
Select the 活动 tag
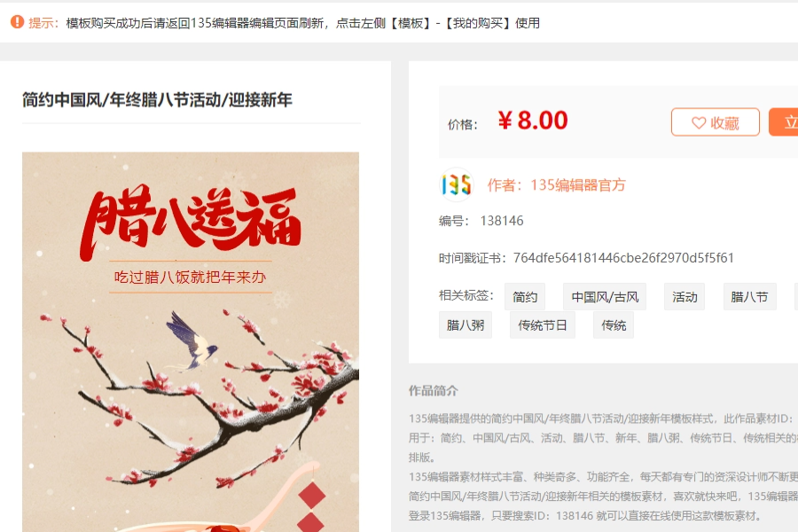coord(685,297)
